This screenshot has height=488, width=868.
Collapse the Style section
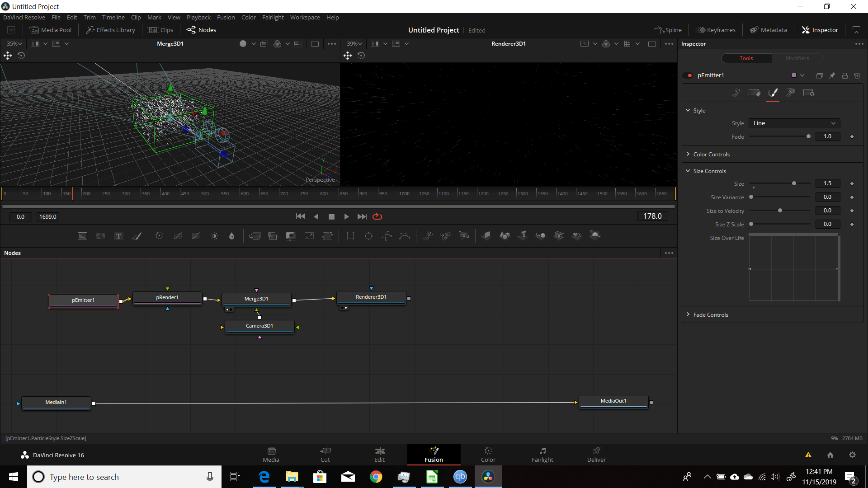pos(688,110)
